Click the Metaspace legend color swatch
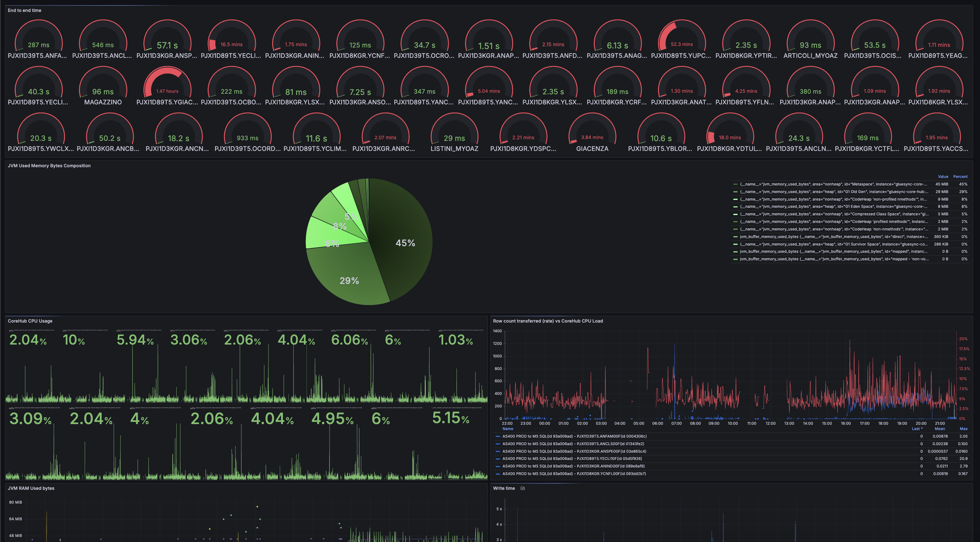Screen dimensions: 980x542 [735, 184]
